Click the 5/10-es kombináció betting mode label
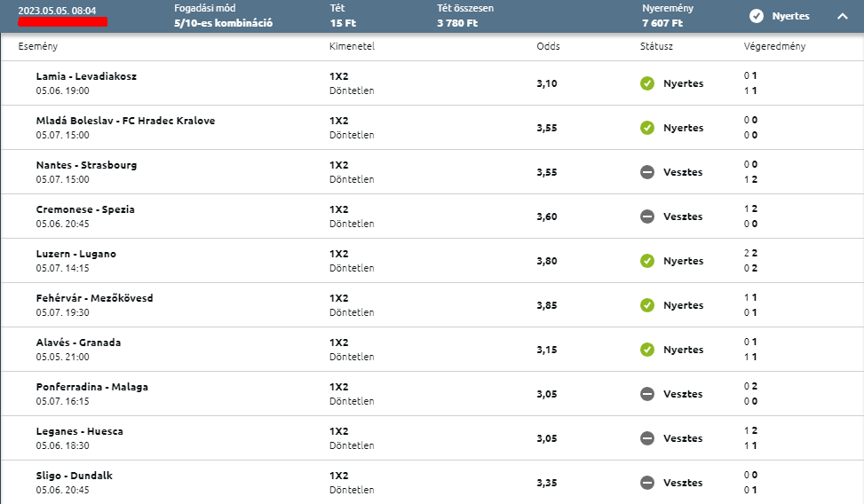This screenshot has width=864, height=504. pos(223,23)
